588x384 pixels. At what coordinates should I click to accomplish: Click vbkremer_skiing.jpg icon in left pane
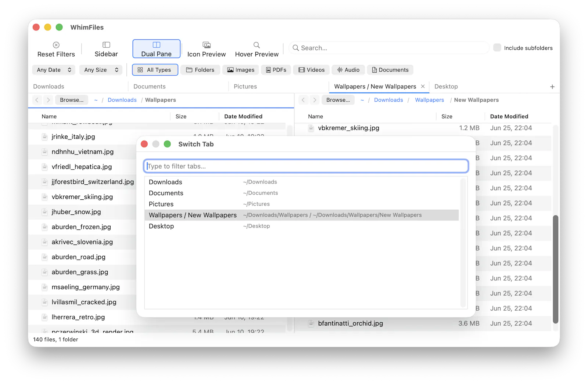[x=44, y=197]
